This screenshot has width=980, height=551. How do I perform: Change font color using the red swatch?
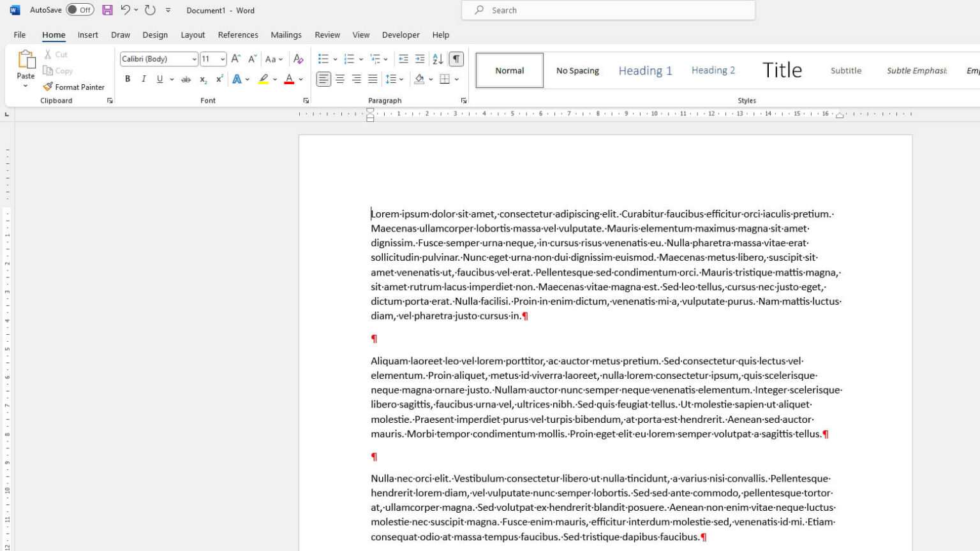click(288, 79)
